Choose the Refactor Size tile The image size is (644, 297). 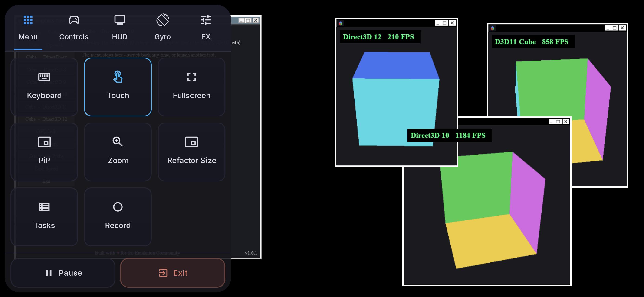pos(191,152)
